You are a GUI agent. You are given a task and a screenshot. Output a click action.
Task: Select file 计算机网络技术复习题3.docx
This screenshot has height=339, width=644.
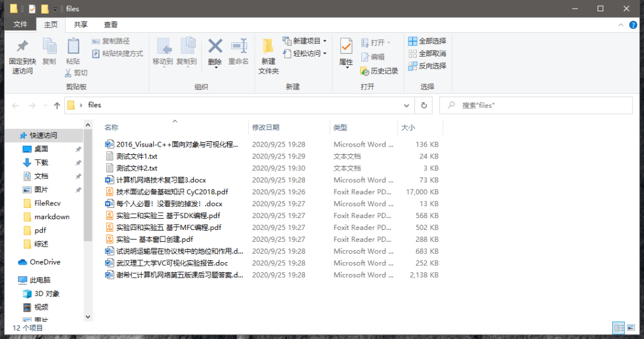[161, 180]
